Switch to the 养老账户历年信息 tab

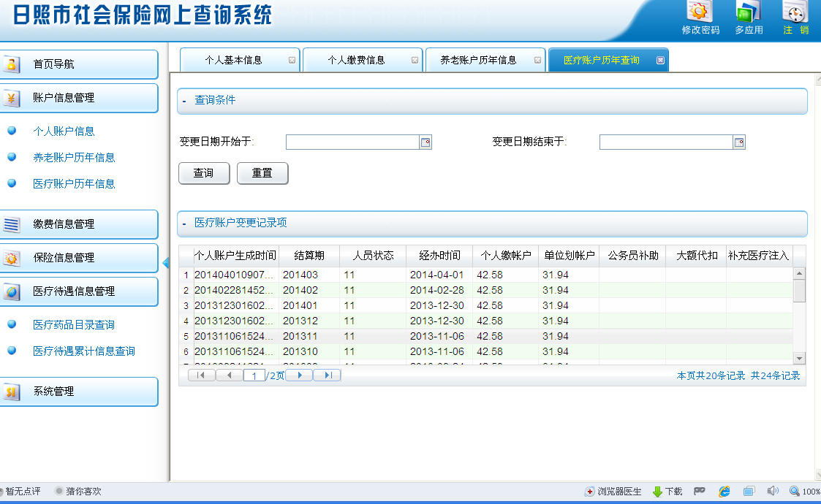(x=478, y=60)
